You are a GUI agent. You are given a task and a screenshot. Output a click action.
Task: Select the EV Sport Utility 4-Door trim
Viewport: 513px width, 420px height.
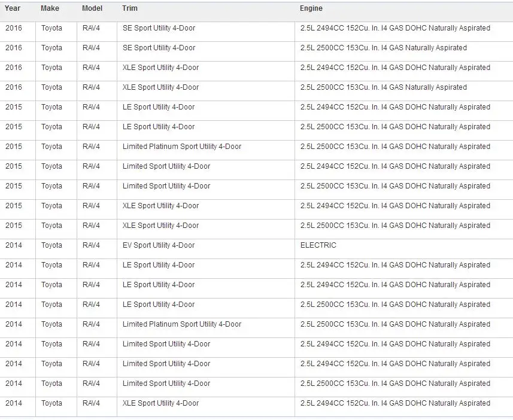click(159, 245)
